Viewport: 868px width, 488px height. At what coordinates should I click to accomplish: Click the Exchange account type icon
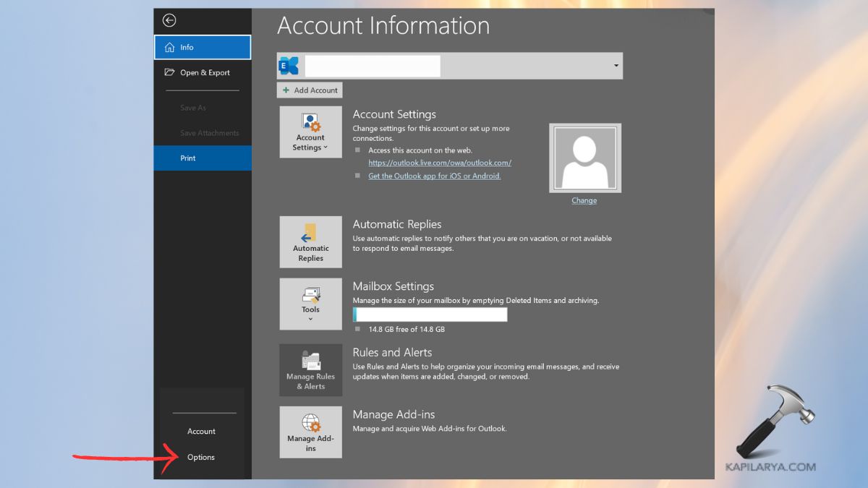[288, 66]
